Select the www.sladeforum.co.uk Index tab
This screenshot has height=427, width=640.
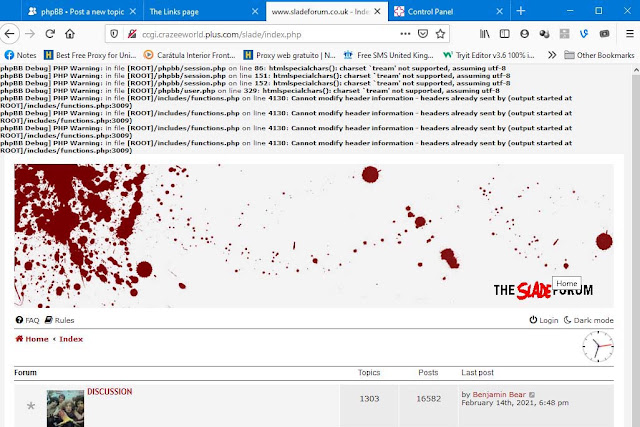pos(320,11)
